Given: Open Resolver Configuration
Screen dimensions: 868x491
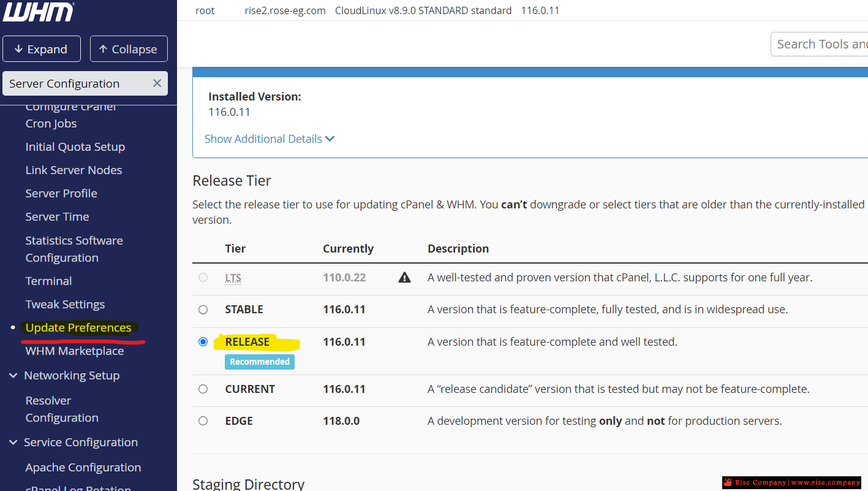Looking at the screenshot, I should tap(62, 409).
